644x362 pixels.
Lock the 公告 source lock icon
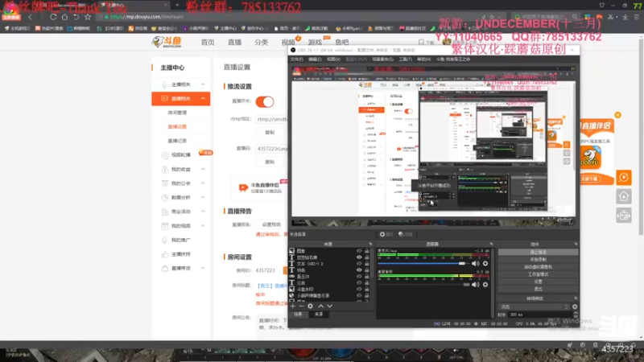coord(367,283)
